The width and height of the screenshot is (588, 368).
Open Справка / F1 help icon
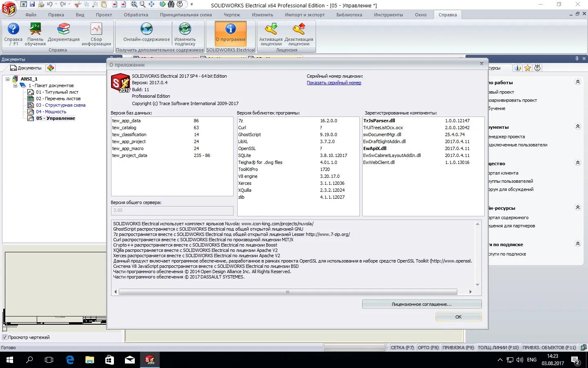click(13, 34)
